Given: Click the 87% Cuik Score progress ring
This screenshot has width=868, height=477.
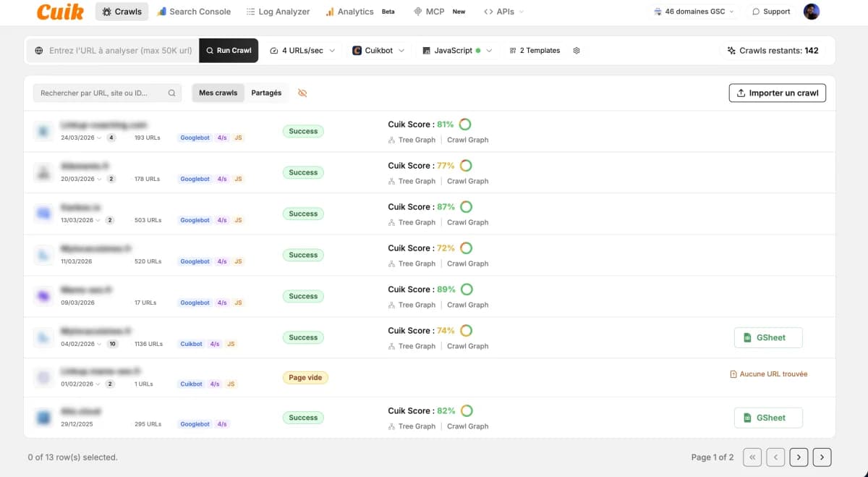Looking at the screenshot, I should click(467, 206).
